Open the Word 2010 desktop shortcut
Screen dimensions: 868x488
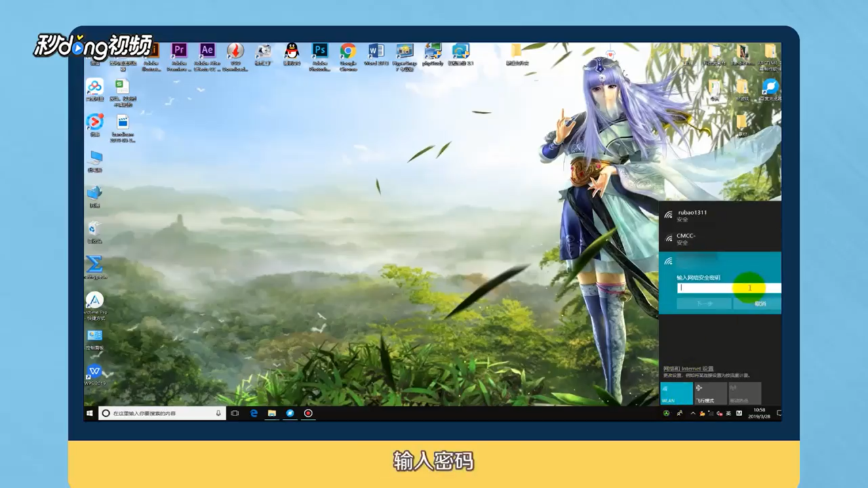(x=376, y=54)
